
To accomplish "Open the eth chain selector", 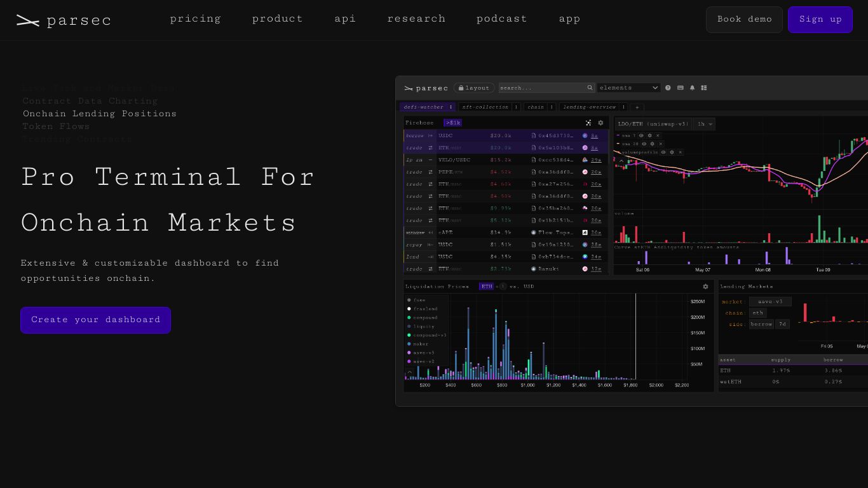I will (757, 313).
